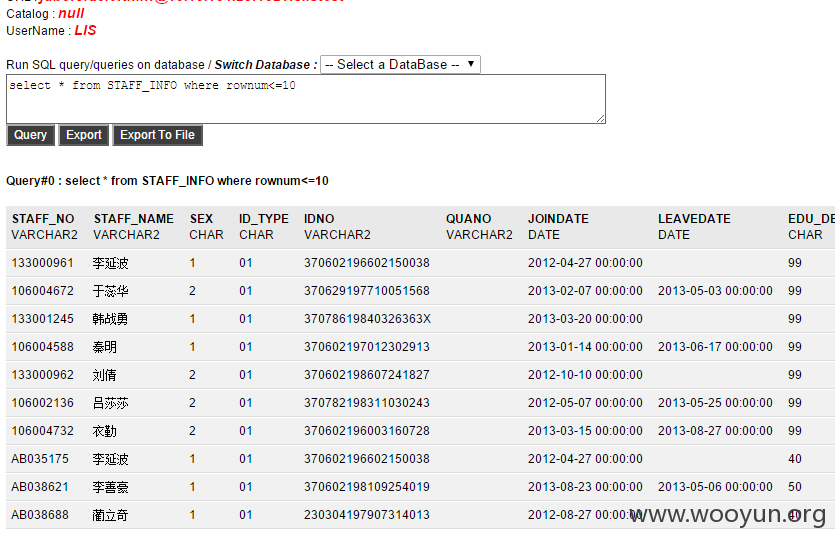Select the JOINDATE column header

coord(558,219)
